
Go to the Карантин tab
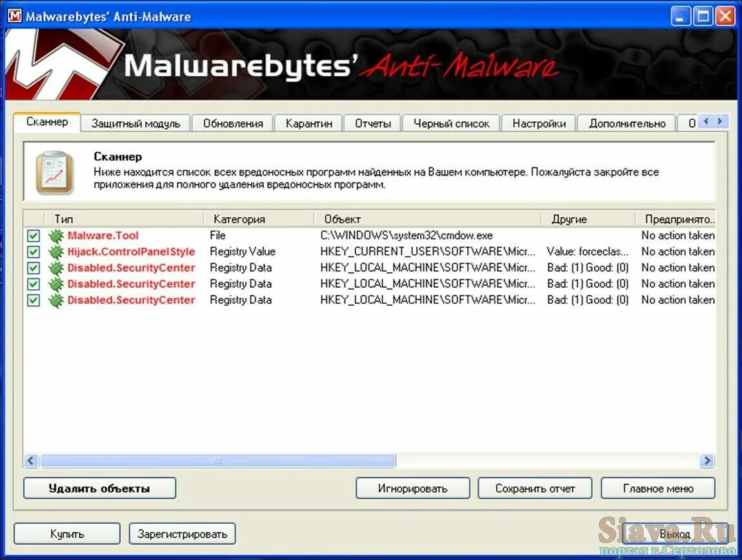[308, 124]
